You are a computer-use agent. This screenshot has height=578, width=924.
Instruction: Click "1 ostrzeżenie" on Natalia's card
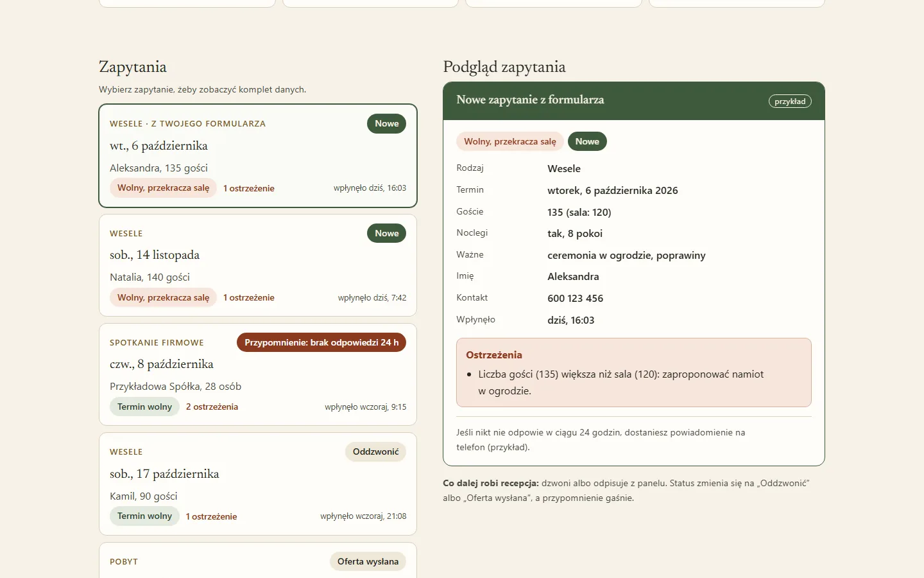(x=249, y=297)
